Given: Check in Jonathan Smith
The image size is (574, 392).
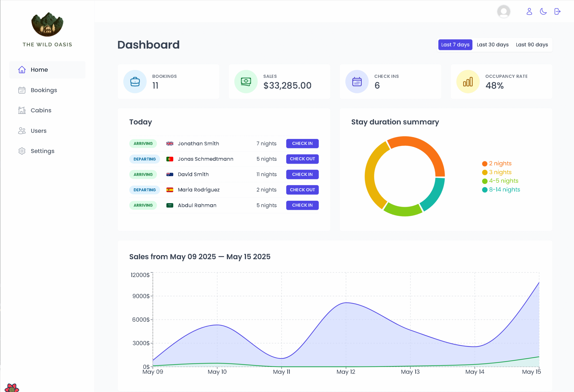Looking at the screenshot, I should pyautogui.click(x=302, y=144).
